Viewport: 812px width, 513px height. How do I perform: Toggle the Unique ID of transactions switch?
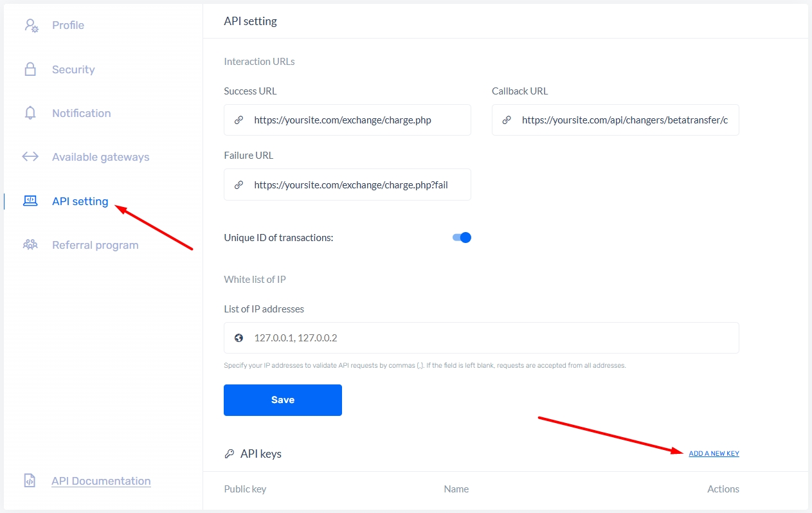[462, 238]
